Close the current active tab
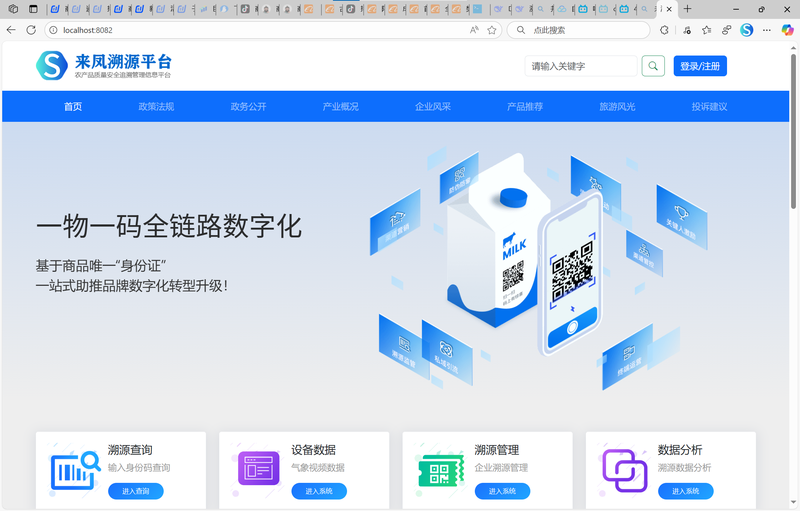 (x=669, y=9)
